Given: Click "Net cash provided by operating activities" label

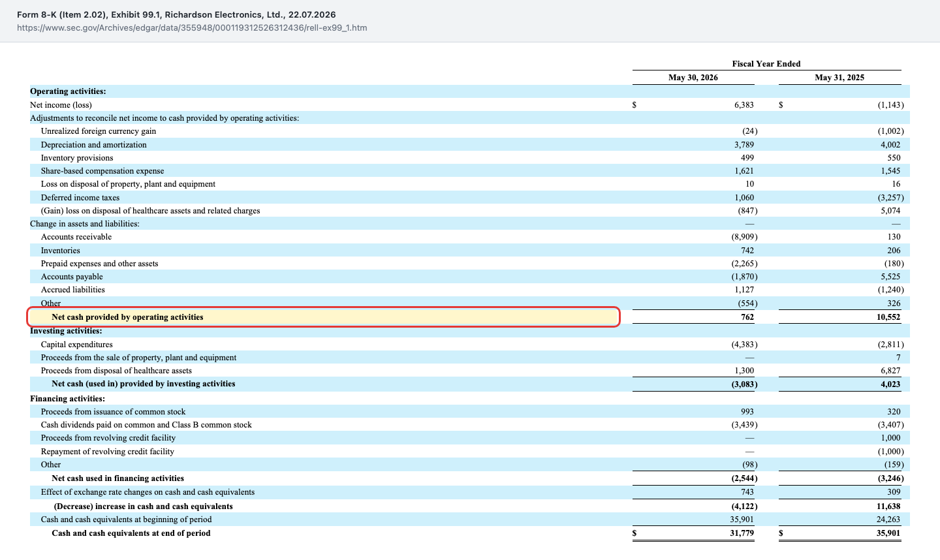Looking at the screenshot, I should pyautogui.click(x=127, y=317).
